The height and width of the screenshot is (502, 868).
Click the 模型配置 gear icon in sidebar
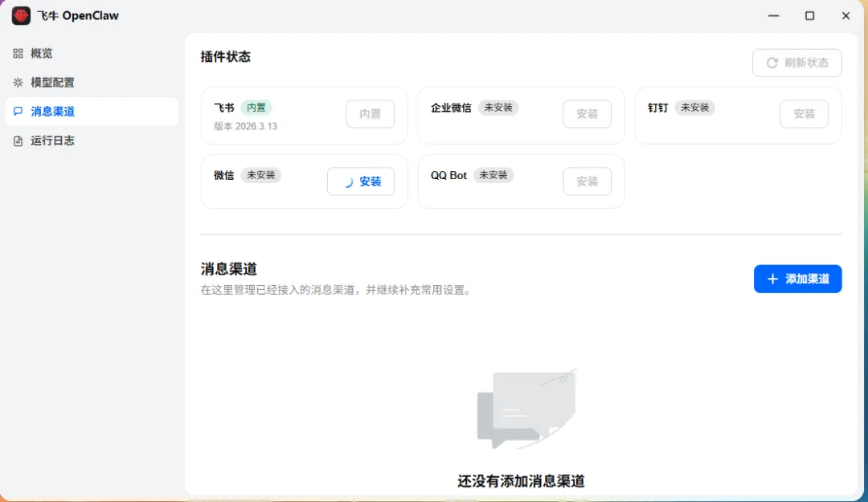tap(18, 83)
